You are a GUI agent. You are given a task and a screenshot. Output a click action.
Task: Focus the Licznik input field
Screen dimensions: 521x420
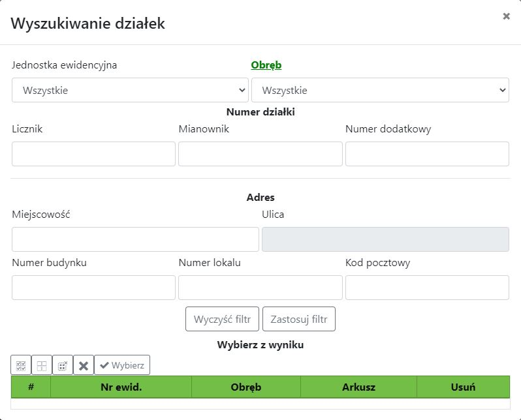tap(93, 154)
